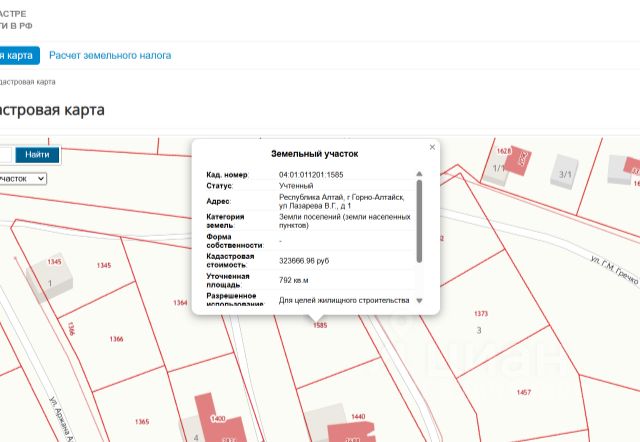Select parcel 1366 on the map
Screen dimensions: 640x442
click(116, 339)
